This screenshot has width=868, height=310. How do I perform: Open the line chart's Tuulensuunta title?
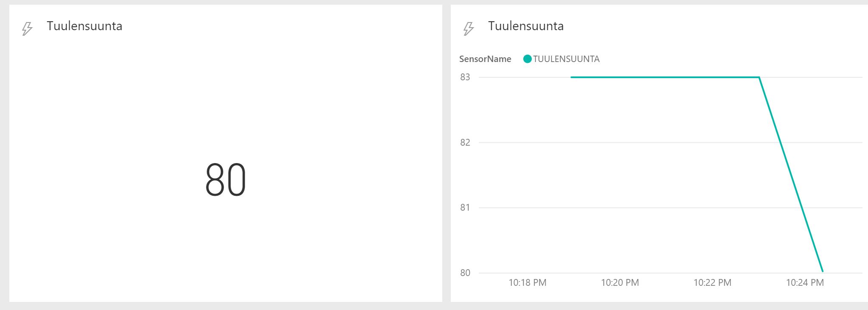click(x=526, y=26)
